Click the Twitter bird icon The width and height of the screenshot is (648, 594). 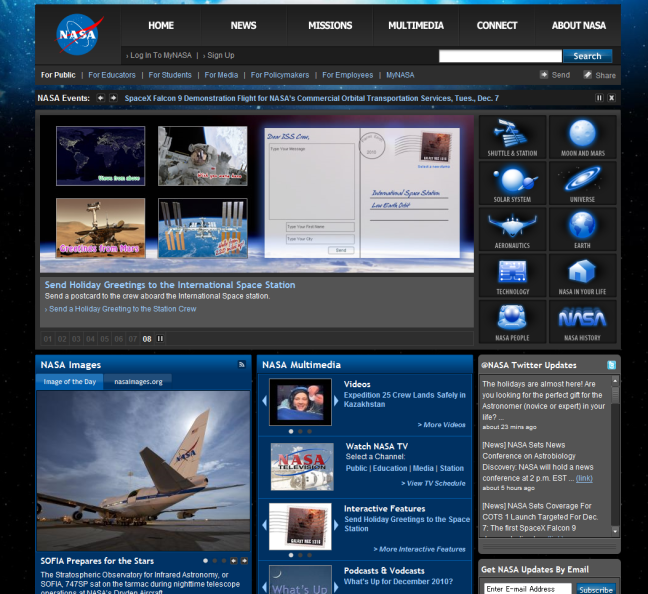pos(611,365)
